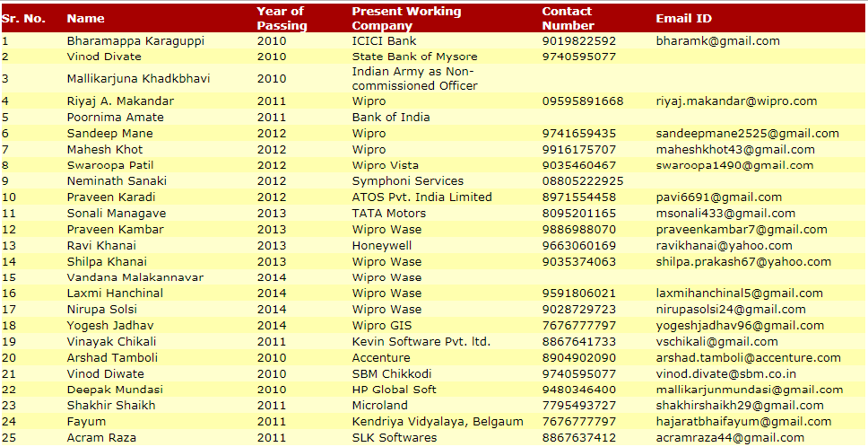868x447 pixels.
Task: Click the "Name" column header
Action: (85, 18)
